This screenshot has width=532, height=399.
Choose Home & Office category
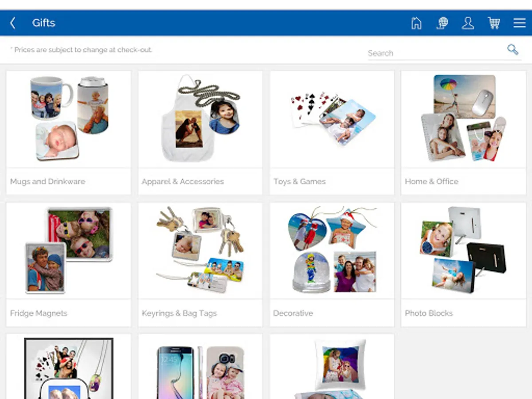click(x=464, y=133)
